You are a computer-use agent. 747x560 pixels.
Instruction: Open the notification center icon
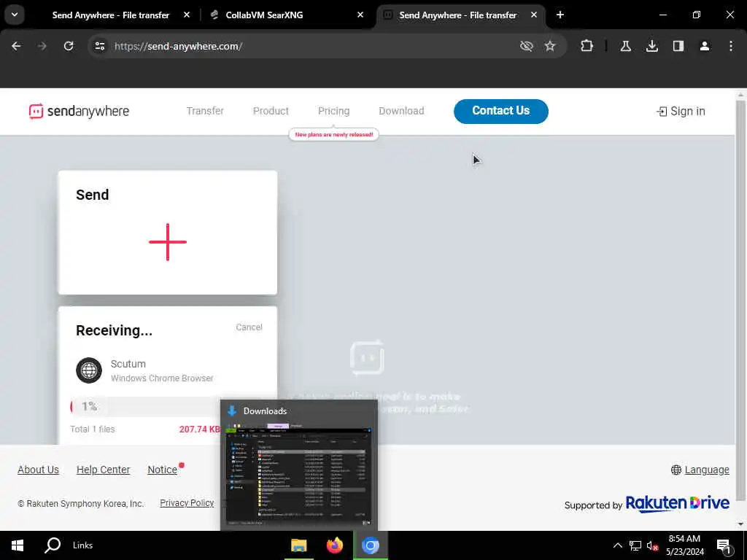click(724, 545)
